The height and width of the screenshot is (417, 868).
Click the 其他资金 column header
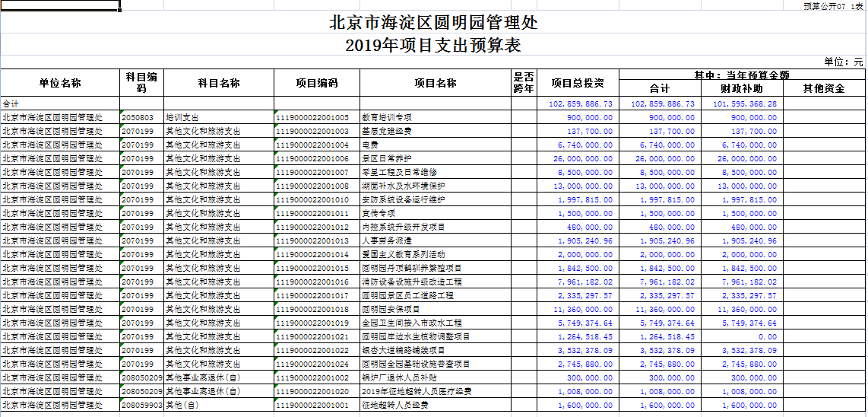(x=824, y=88)
